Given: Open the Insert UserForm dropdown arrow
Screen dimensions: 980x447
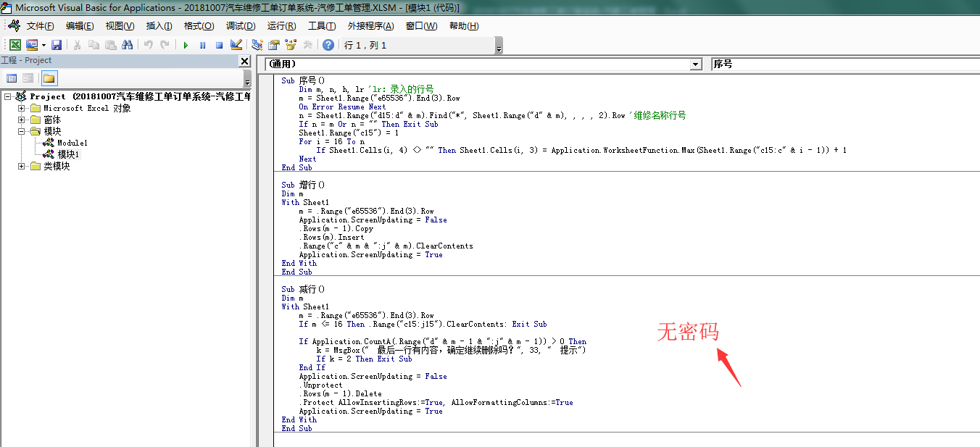Looking at the screenshot, I should 43,45.
